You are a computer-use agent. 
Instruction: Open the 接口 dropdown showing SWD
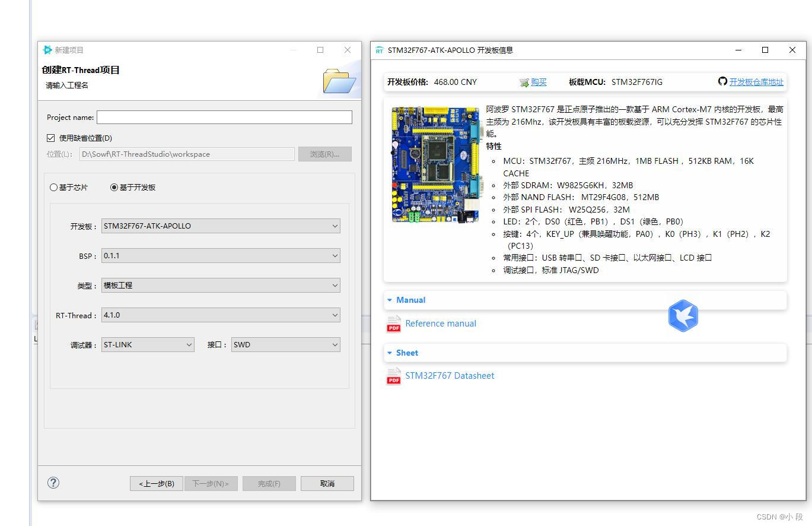tap(286, 345)
